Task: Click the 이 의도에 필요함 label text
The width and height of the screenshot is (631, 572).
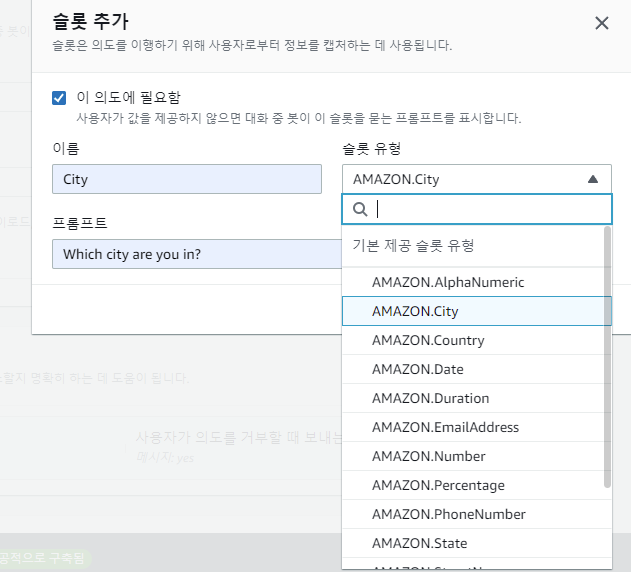Action: click(x=129, y=97)
